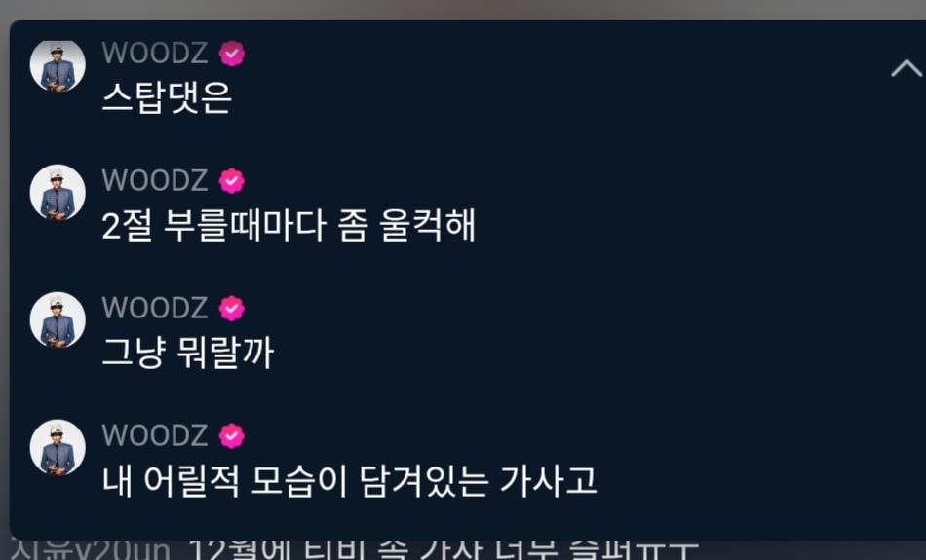Tap WOODZ avatar beside '2절 부를때마다' message

[x=58, y=193]
